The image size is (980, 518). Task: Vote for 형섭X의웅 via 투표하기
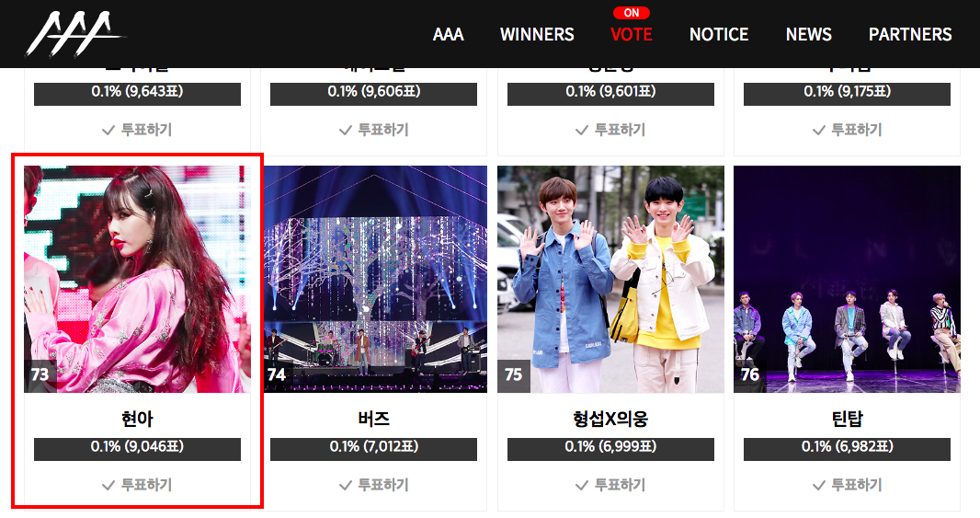pos(610,485)
